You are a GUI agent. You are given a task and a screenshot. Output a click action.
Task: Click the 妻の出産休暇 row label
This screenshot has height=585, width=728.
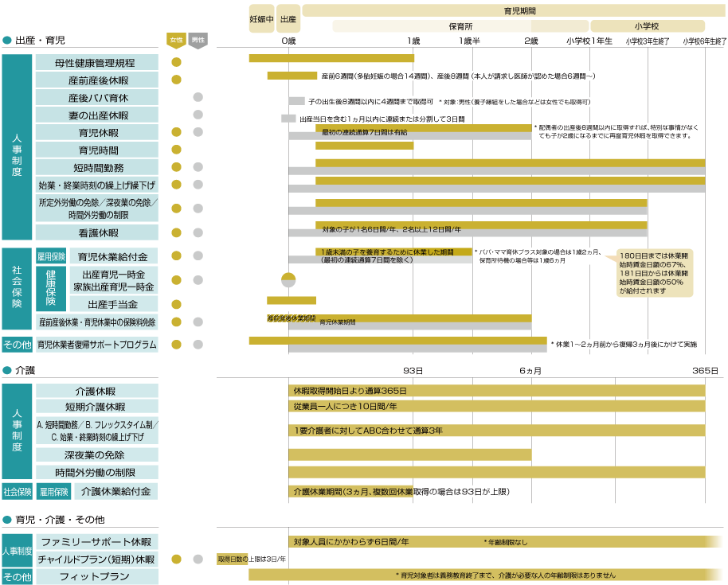coord(97,115)
